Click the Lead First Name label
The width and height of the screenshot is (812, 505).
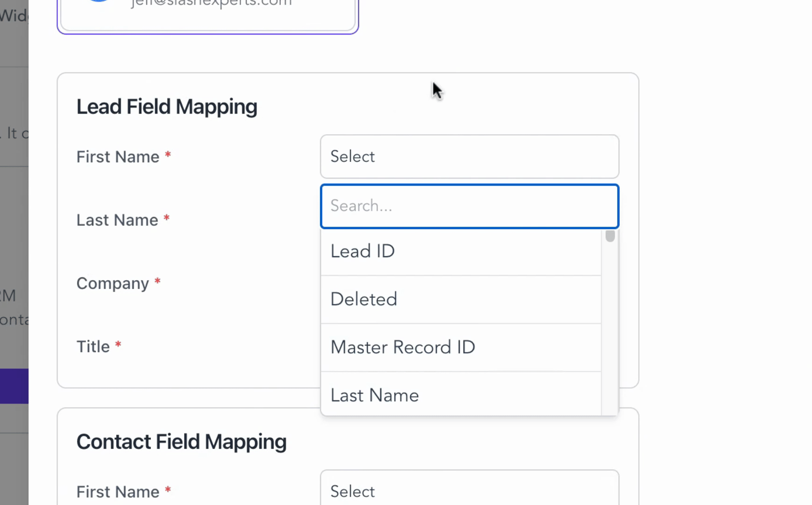pos(118,157)
